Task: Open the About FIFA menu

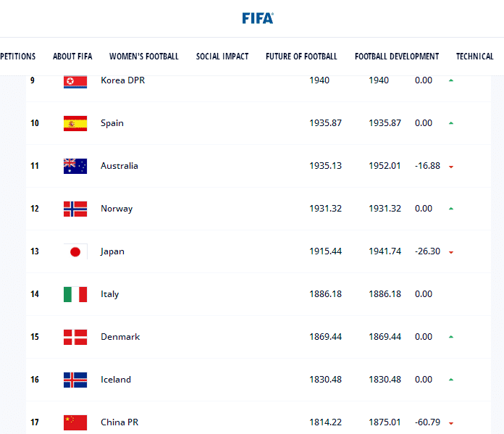Action: coord(72,57)
